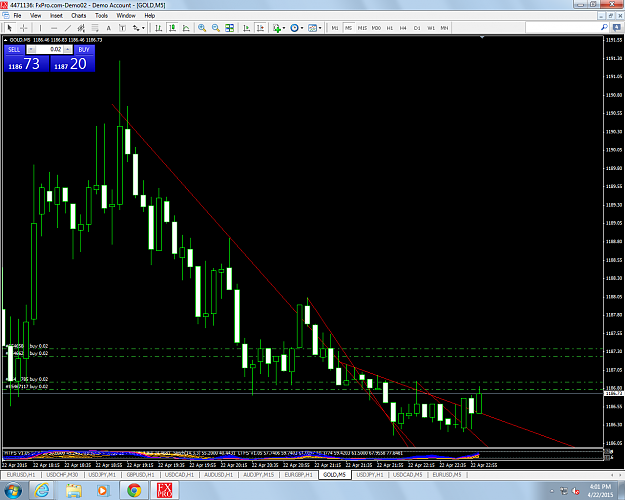The width and height of the screenshot is (625, 500).
Task: Click the add indicators icon
Action: click(x=277, y=28)
